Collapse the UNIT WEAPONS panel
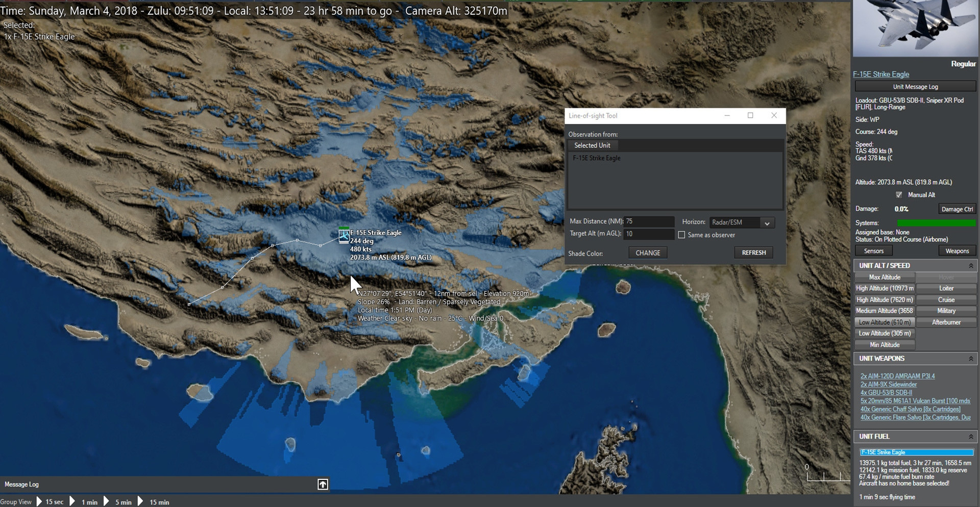Image resolution: width=980 pixels, height=507 pixels. tap(971, 359)
